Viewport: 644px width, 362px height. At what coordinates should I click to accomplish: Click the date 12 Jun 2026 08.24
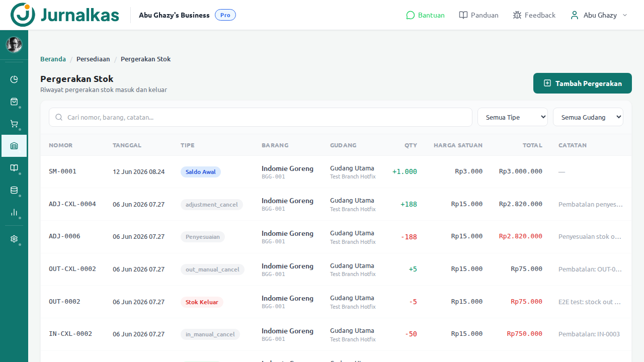138,172
